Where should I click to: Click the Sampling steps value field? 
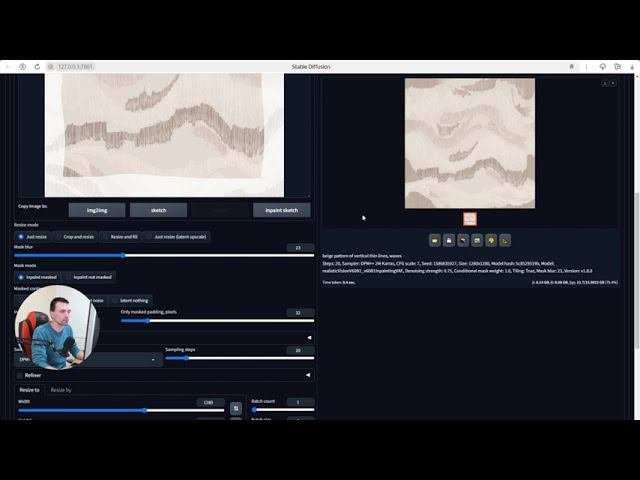pos(300,350)
